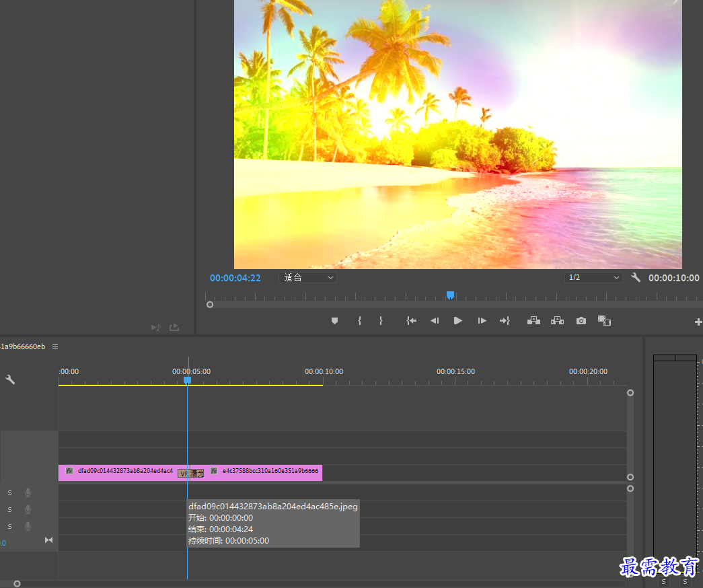Click the timeline playhead on the ruler
This screenshot has width=703, height=588.
pos(188,380)
